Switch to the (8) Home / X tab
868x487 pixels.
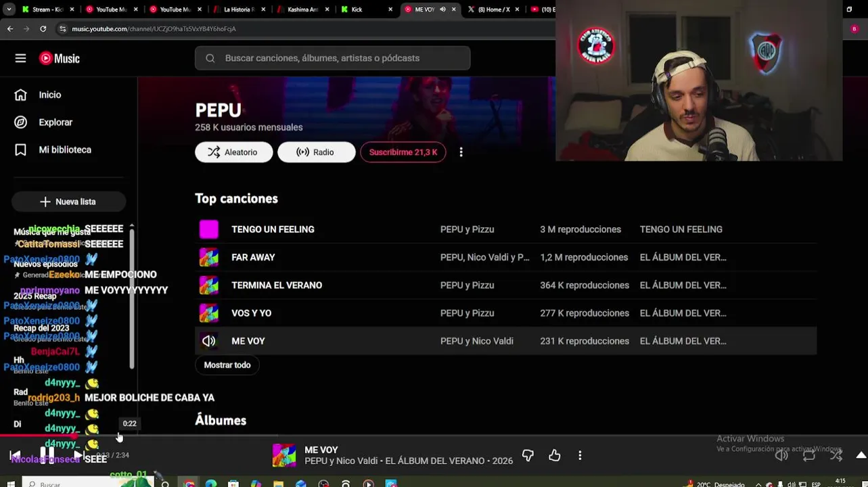click(493, 9)
